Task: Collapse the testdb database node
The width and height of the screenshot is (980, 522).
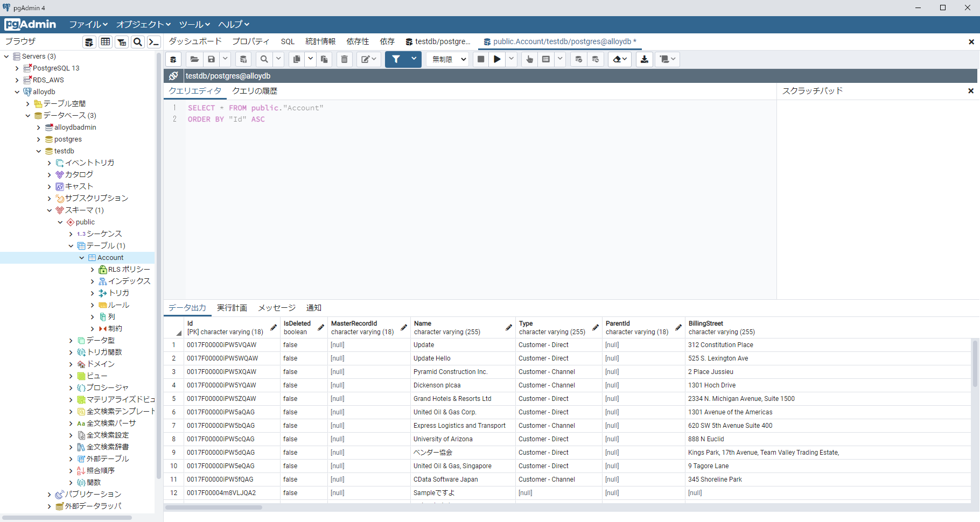Action: click(x=39, y=151)
